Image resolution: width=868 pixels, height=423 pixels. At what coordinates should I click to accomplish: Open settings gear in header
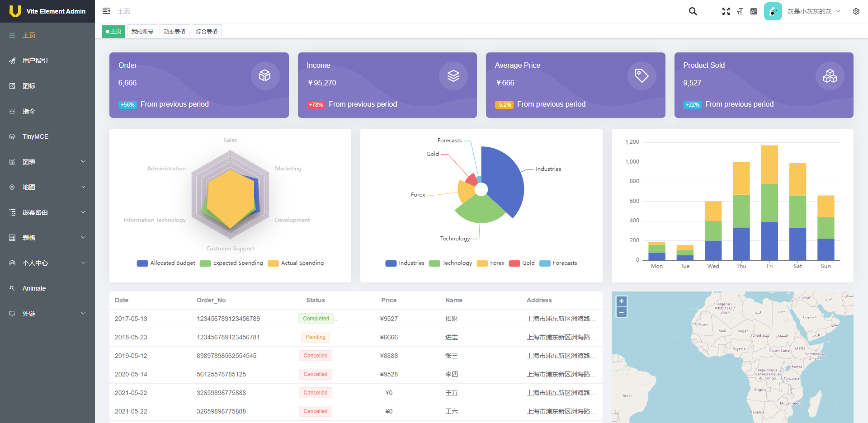coord(856,11)
